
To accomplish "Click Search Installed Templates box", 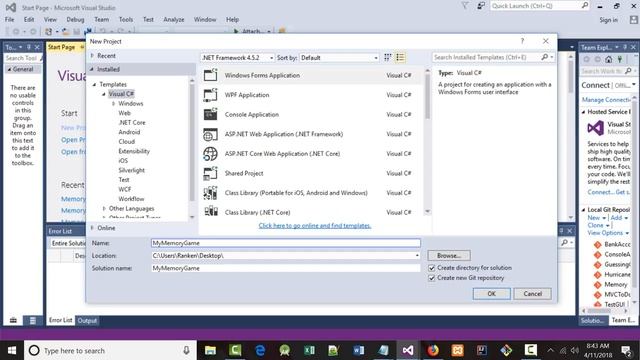I will click(487, 57).
